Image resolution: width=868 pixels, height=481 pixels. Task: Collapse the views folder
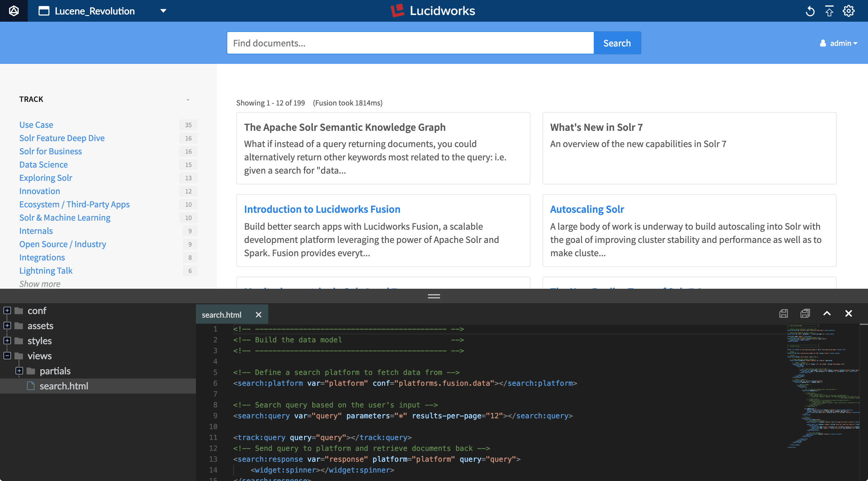pos(7,356)
